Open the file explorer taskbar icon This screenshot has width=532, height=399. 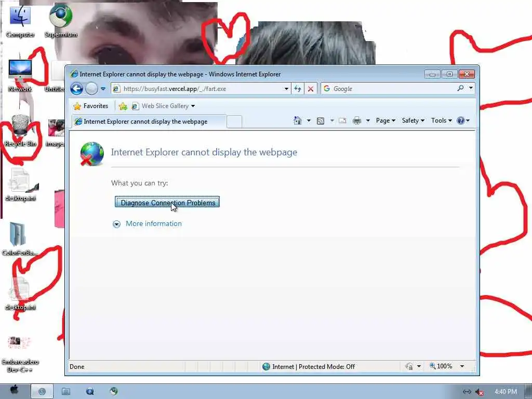[x=66, y=391]
